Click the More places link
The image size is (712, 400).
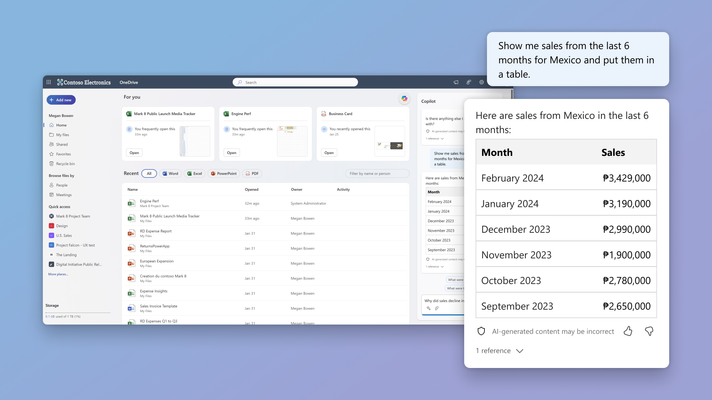point(58,274)
